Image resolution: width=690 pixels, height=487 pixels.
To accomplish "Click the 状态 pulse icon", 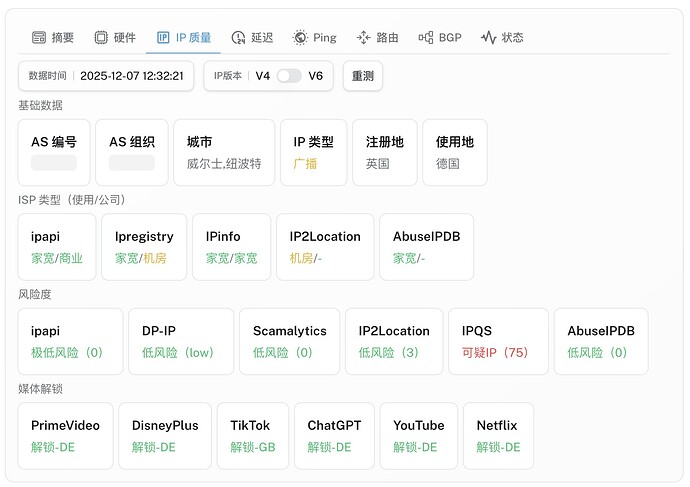I will (x=488, y=37).
